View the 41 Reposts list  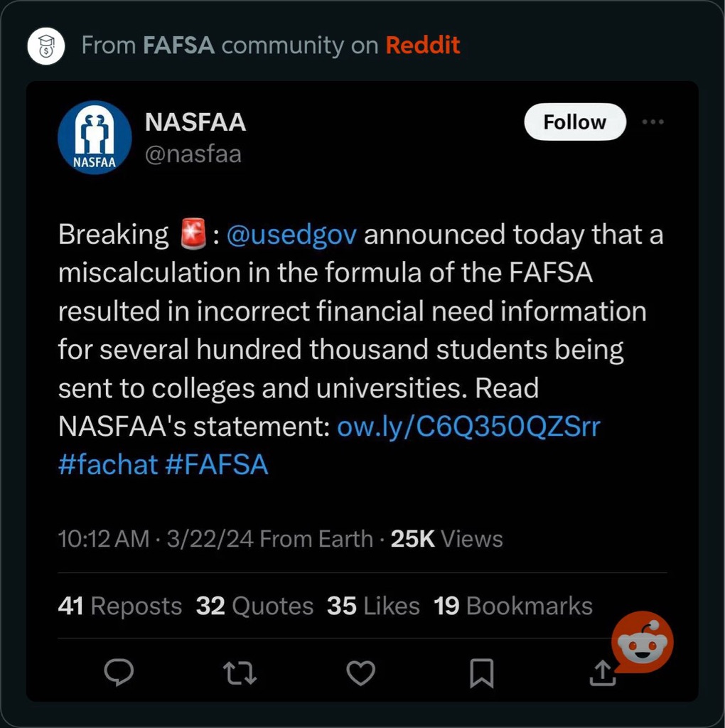click(119, 606)
